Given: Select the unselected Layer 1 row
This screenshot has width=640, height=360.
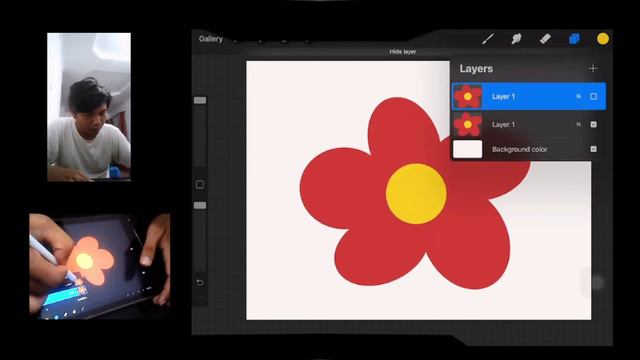Looking at the screenshot, I should [x=529, y=124].
